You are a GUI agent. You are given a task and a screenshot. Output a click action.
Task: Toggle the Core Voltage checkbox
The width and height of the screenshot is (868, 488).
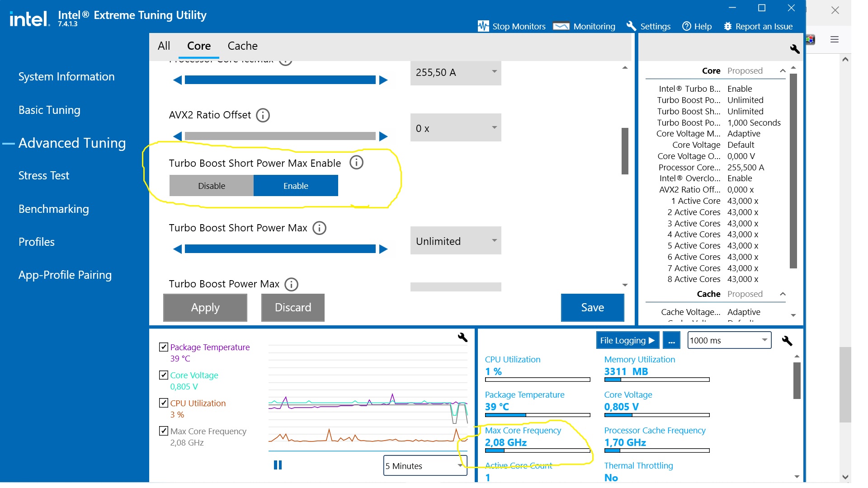(164, 375)
